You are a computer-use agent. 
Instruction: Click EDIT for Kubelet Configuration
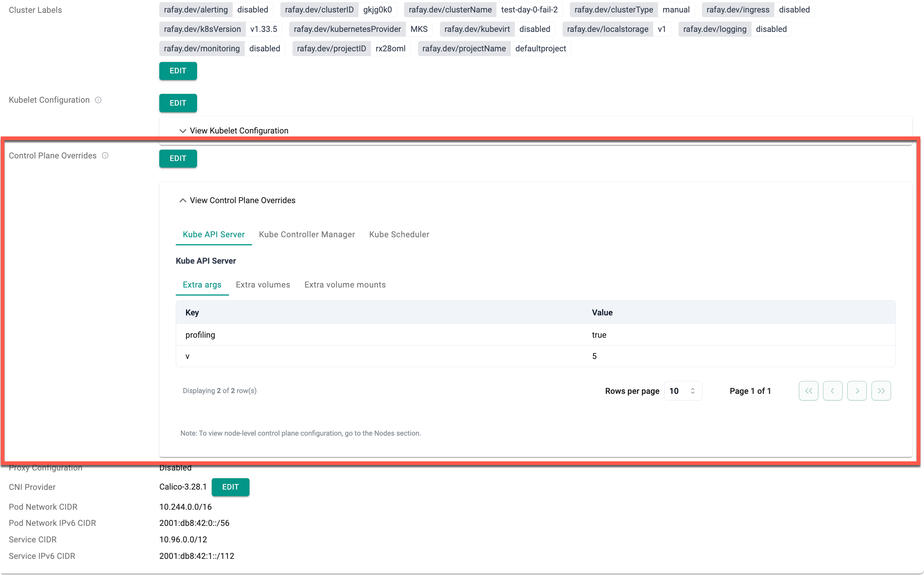(x=178, y=103)
